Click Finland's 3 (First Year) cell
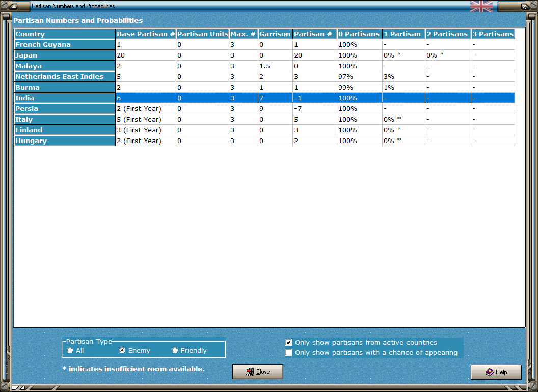The height and width of the screenshot is (392, 538). point(146,130)
